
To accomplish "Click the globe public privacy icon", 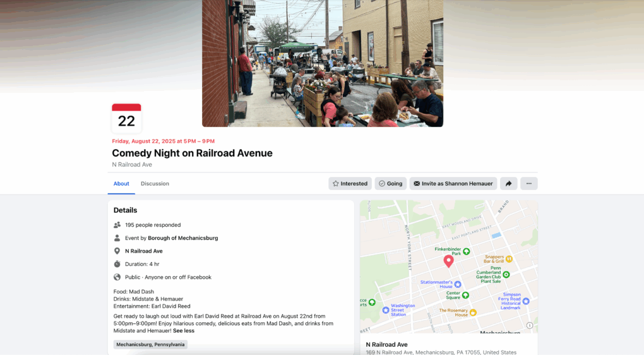I will [117, 277].
